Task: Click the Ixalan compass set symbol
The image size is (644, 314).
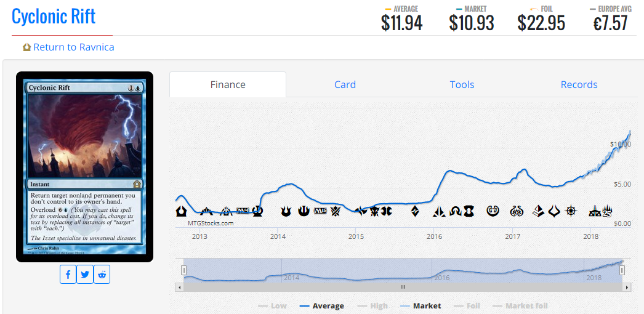Action: pos(571,211)
